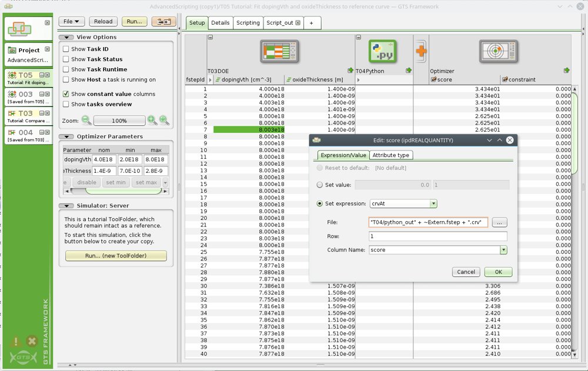Image resolution: width=588 pixels, height=371 pixels.
Task: Click the Row input field
Action: pos(437,236)
